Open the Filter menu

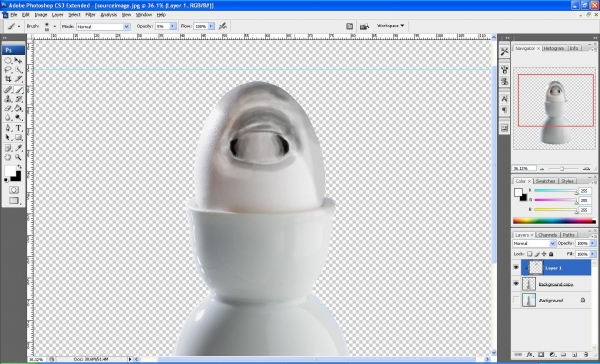90,15
